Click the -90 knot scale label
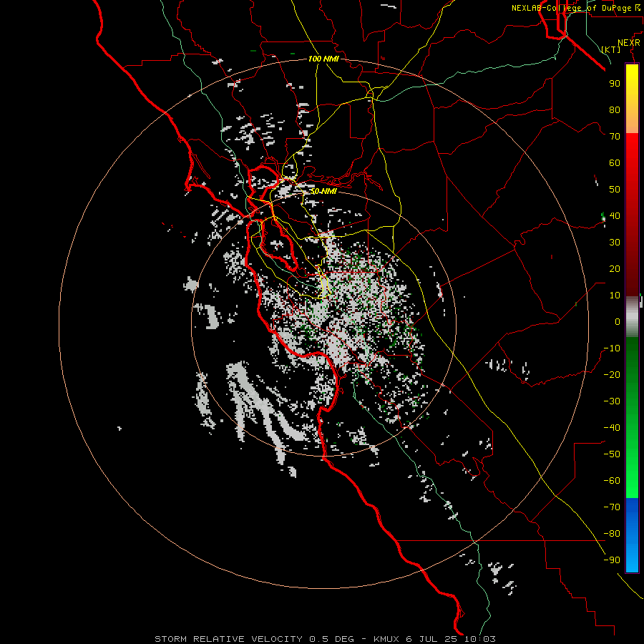The height and width of the screenshot is (644, 644). (612, 560)
